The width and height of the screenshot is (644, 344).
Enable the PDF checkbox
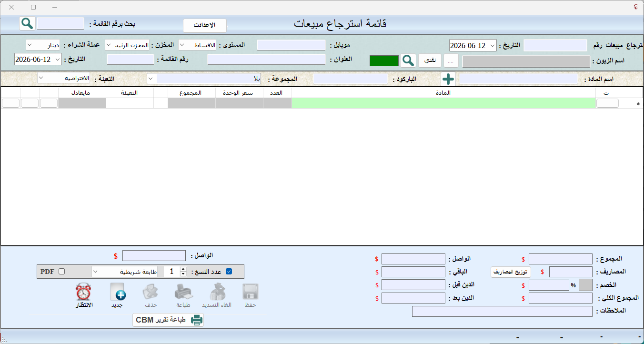[61, 272]
